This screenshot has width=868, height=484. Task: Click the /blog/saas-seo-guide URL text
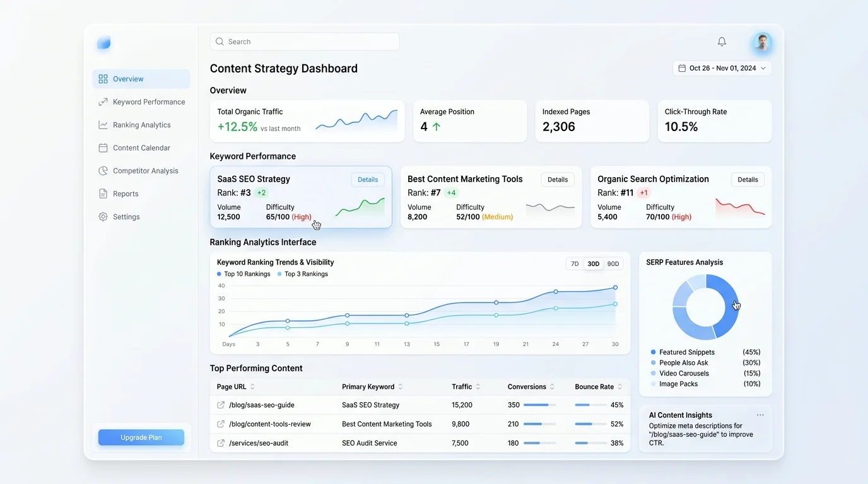262,405
